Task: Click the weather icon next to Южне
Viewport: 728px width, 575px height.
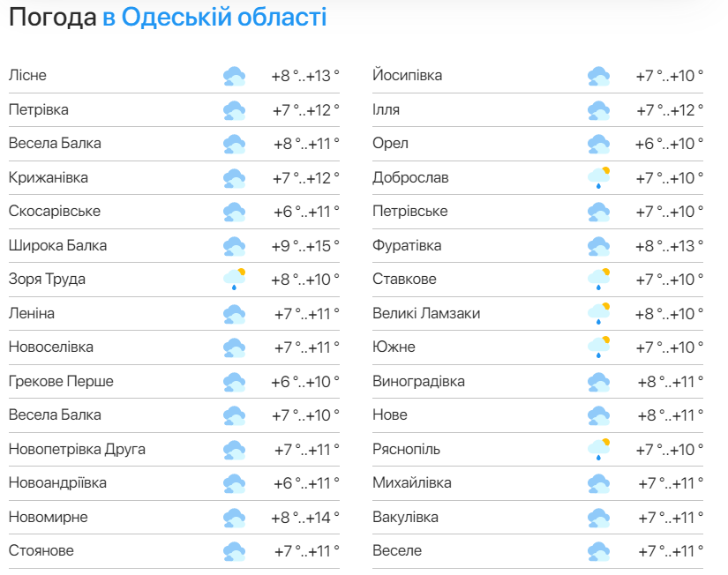Action: point(598,347)
